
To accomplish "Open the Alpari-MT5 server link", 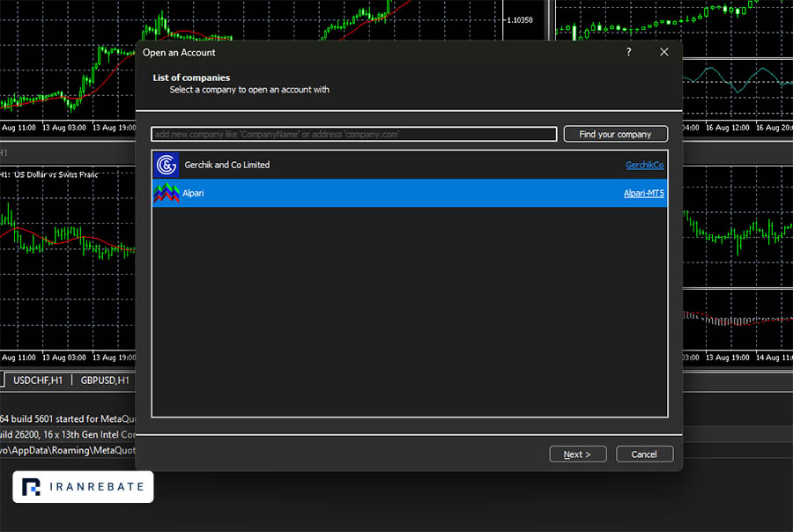I will 643,193.
